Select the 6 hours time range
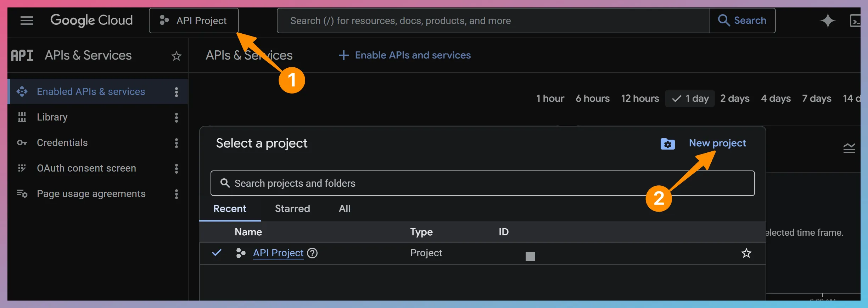The height and width of the screenshot is (308, 868). click(593, 98)
